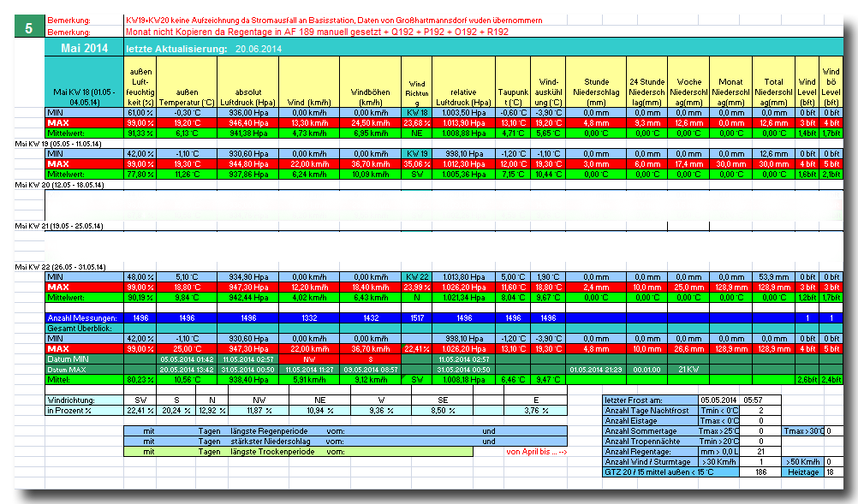858x504 pixels.
Task: Click the GTZ value 186
Action: 760,472
